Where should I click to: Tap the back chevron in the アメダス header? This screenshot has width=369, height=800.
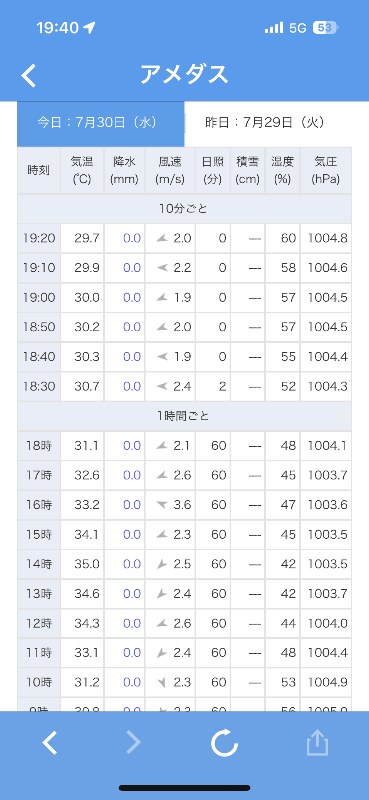[x=29, y=76]
